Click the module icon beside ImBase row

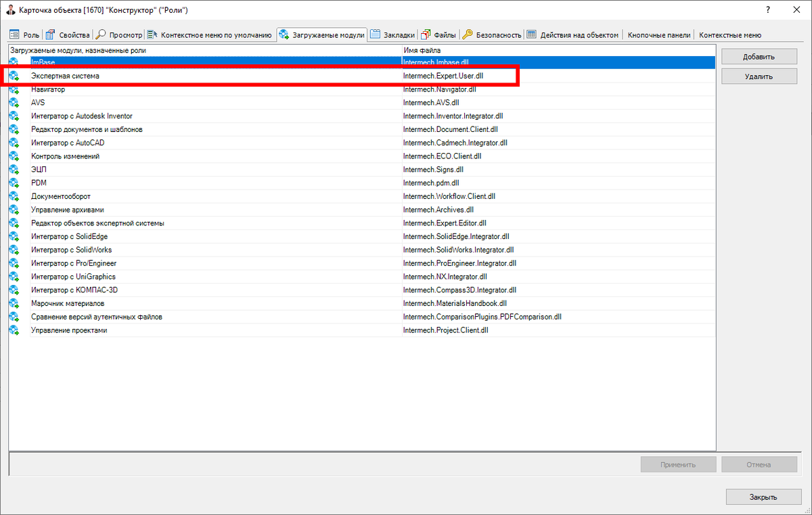click(14, 62)
